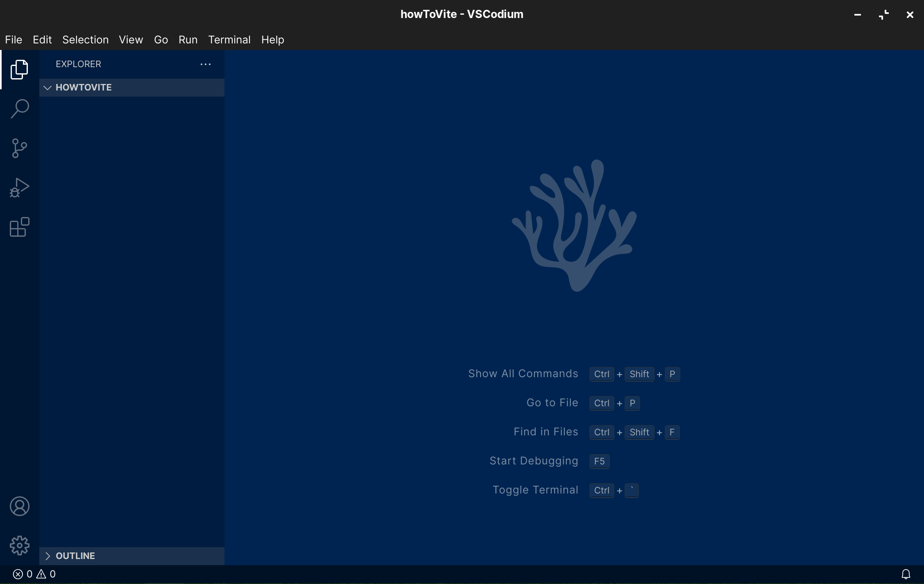Click the Show All Commands hint text
The height and width of the screenshot is (584, 924).
pyautogui.click(x=523, y=374)
